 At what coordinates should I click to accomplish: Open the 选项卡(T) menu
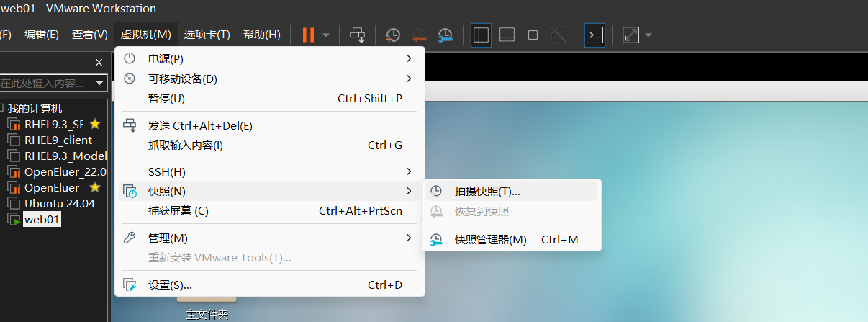[x=207, y=35]
